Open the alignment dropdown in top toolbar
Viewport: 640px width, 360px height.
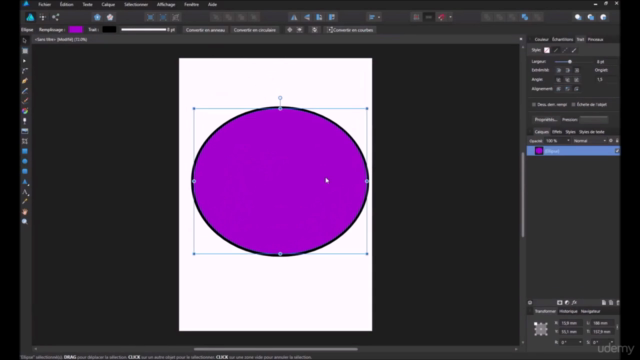pyautogui.click(x=375, y=17)
